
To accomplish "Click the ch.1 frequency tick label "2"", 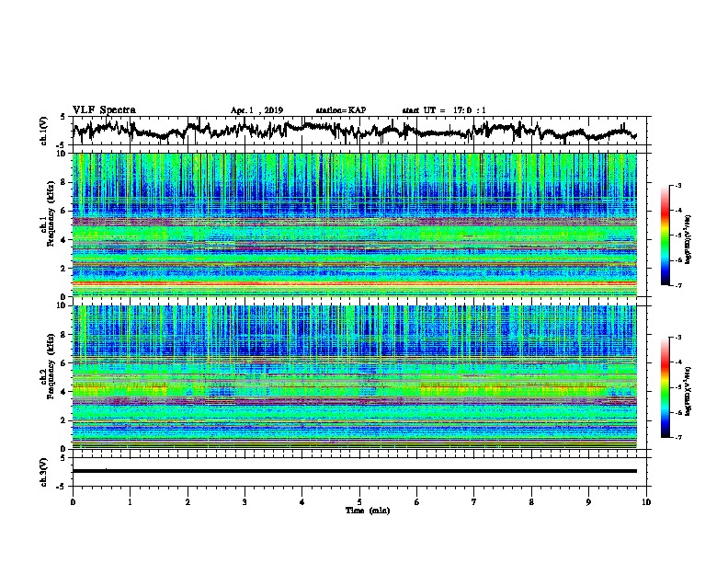I will tap(64, 268).
